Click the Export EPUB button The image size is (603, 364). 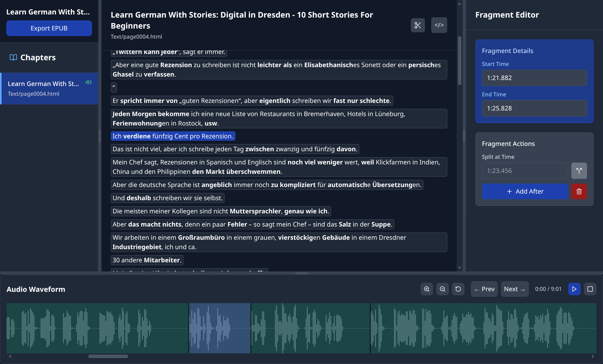49,28
